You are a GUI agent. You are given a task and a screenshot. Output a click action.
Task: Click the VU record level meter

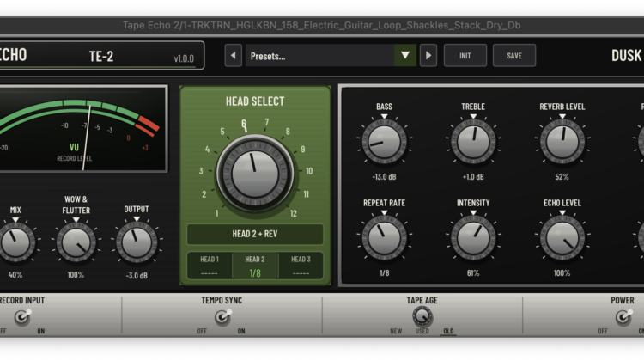[x=83, y=129]
